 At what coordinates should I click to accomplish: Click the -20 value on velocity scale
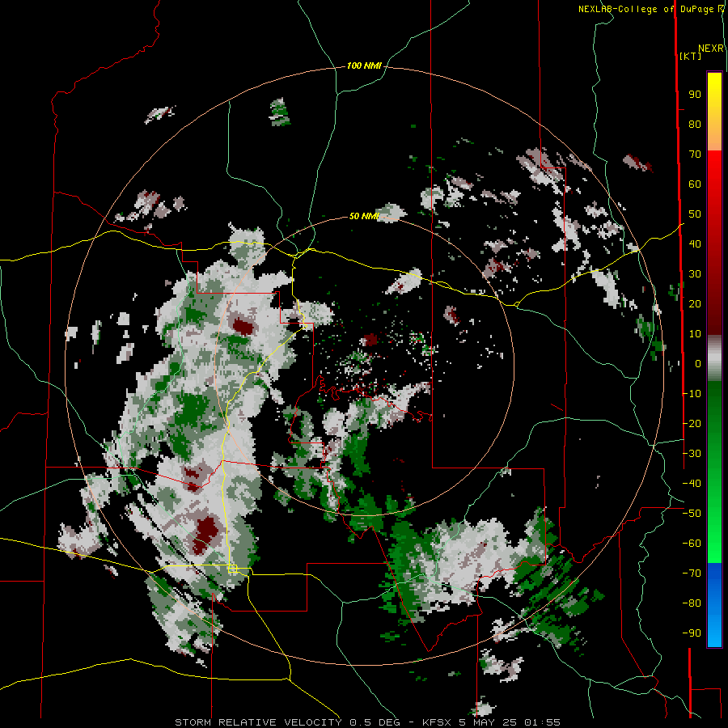[692, 424]
